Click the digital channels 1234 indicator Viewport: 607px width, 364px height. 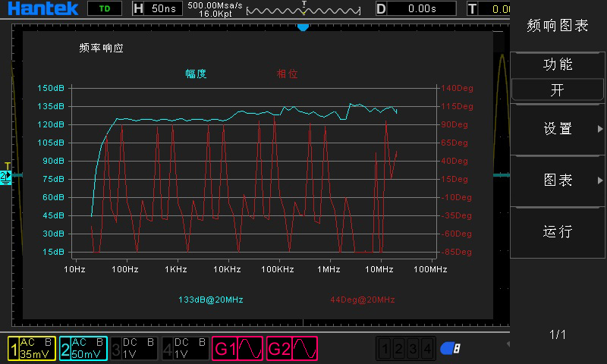(407, 349)
